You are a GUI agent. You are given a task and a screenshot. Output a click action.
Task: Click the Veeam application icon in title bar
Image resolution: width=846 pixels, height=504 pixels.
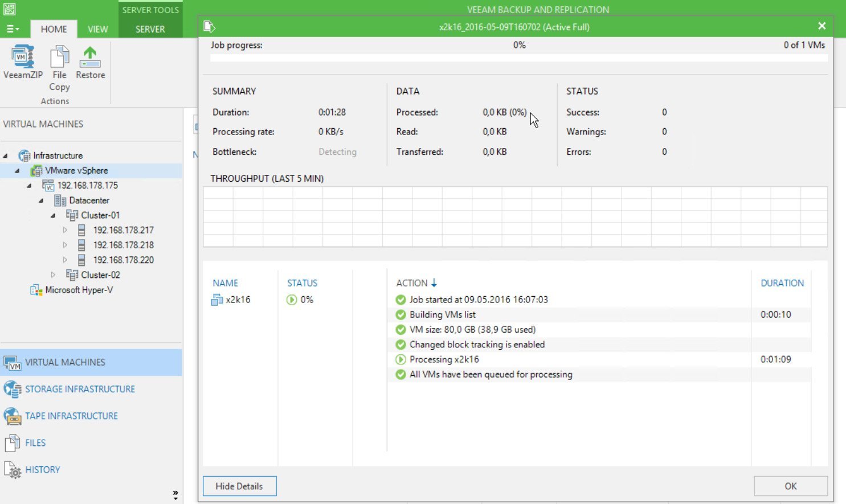[x=9, y=9]
